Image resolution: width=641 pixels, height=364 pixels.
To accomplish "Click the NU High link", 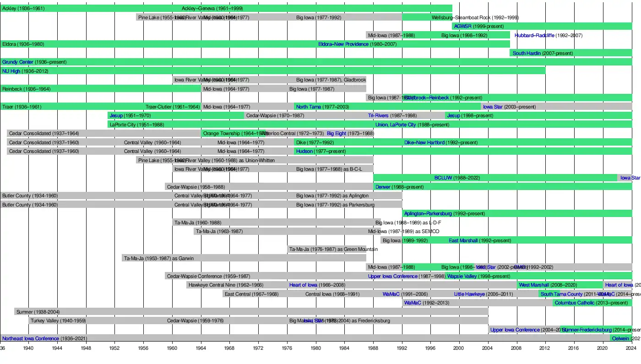I will tap(11, 71).
